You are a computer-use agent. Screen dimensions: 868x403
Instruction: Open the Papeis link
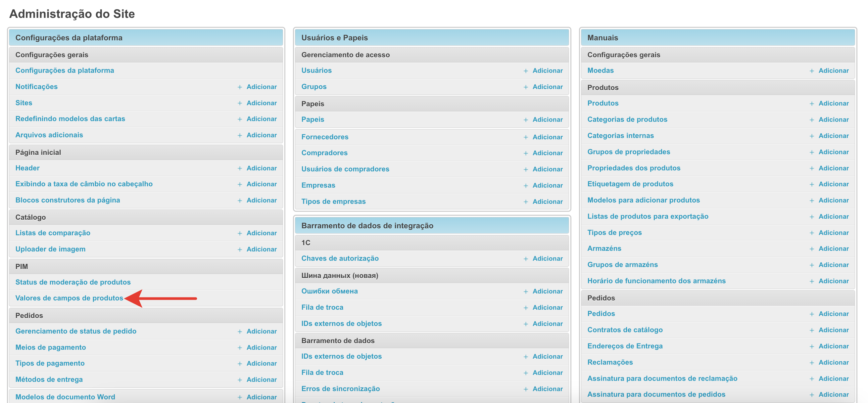(313, 119)
